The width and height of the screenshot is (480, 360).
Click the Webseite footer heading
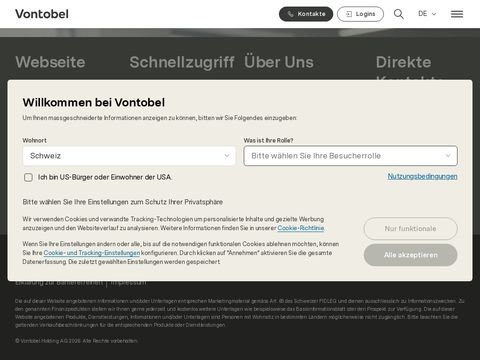pos(50,62)
